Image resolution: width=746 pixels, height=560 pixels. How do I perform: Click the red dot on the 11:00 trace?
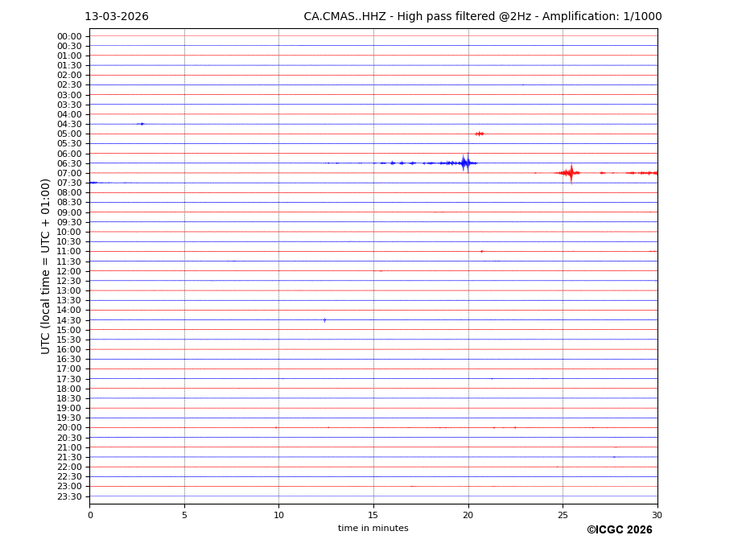[482, 251]
